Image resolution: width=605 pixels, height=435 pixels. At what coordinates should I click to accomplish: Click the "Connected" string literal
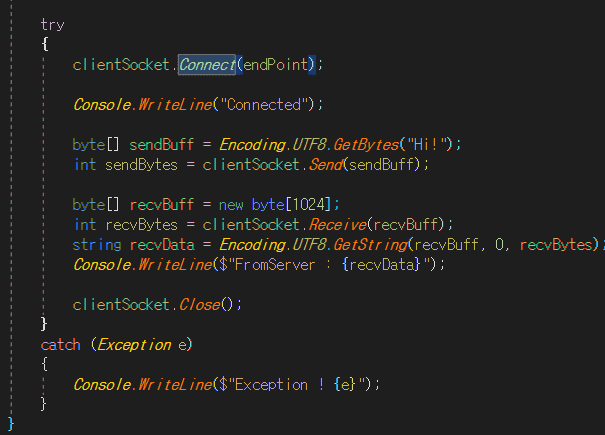(264, 105)
